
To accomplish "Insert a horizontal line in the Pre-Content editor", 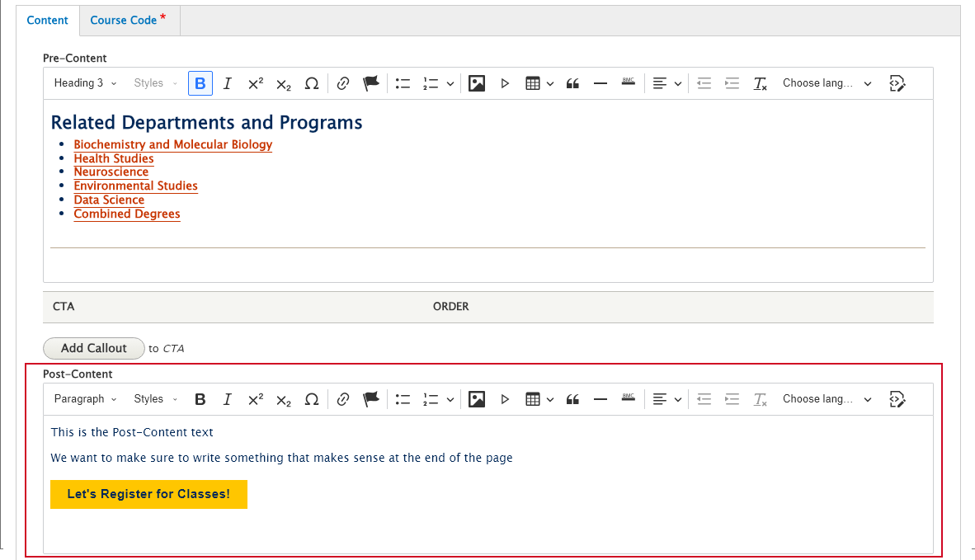I will coord(600,82).
